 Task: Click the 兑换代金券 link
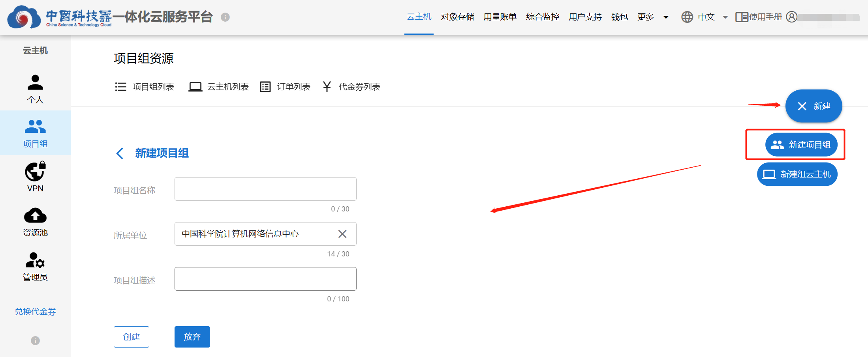[x=35, y=312]
